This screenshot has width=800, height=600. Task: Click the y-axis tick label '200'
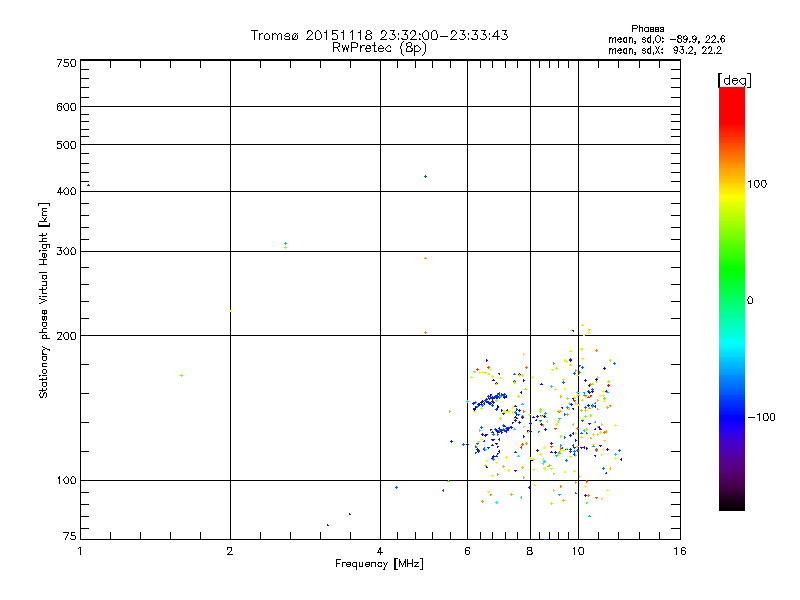[66, 336]
